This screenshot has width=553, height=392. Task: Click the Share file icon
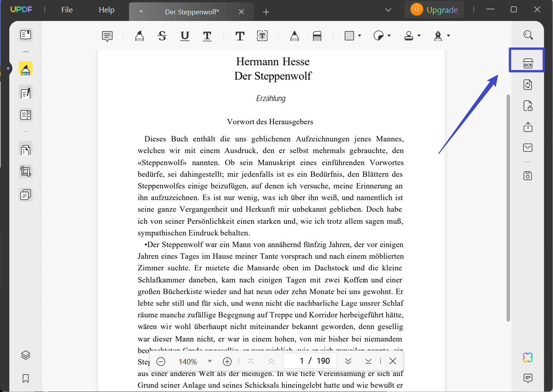528,127
